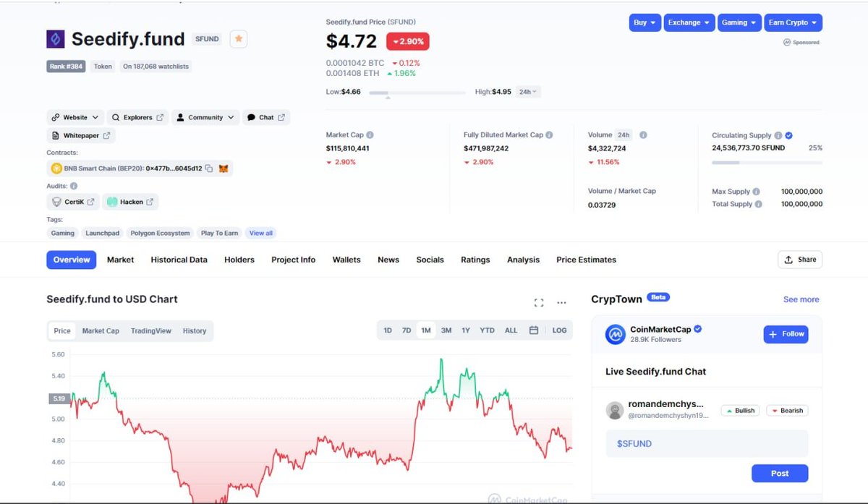Toggle LOG scale on chart
This screenshot has width=868, height=504.
click(559, 330)
